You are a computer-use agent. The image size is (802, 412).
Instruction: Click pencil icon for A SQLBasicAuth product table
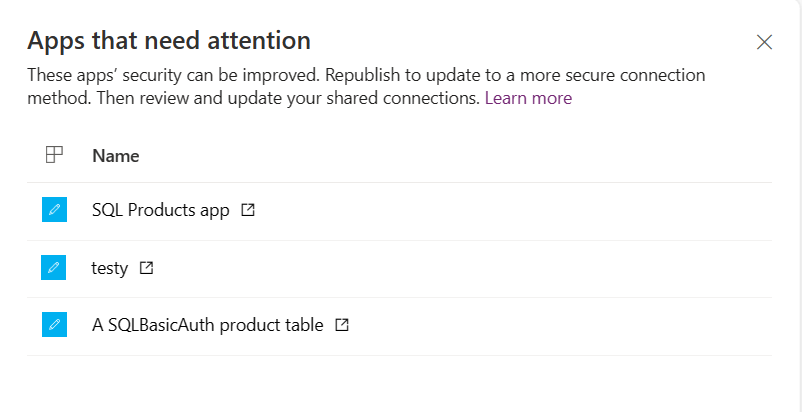[x=54, y=325]
